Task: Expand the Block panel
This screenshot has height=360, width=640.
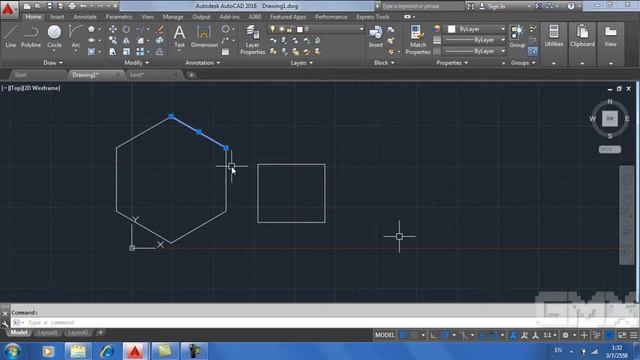Action: coord(384,63)
